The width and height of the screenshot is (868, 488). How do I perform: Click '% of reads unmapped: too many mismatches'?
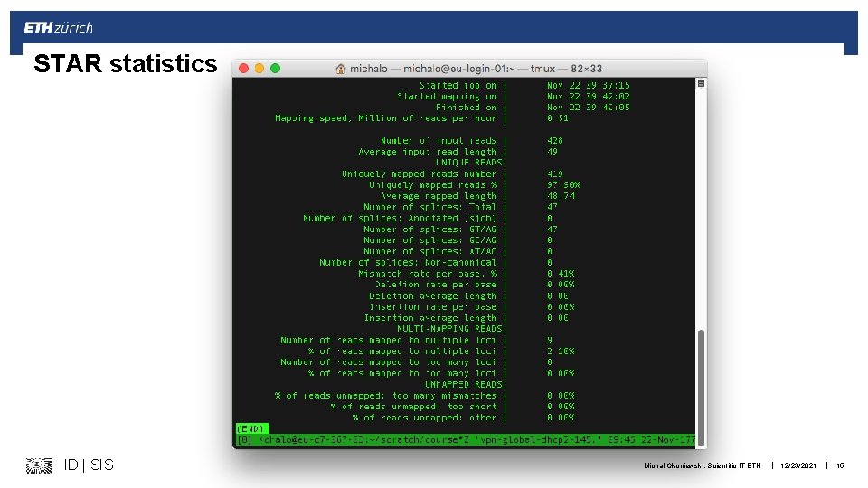(x=386, y=395)
